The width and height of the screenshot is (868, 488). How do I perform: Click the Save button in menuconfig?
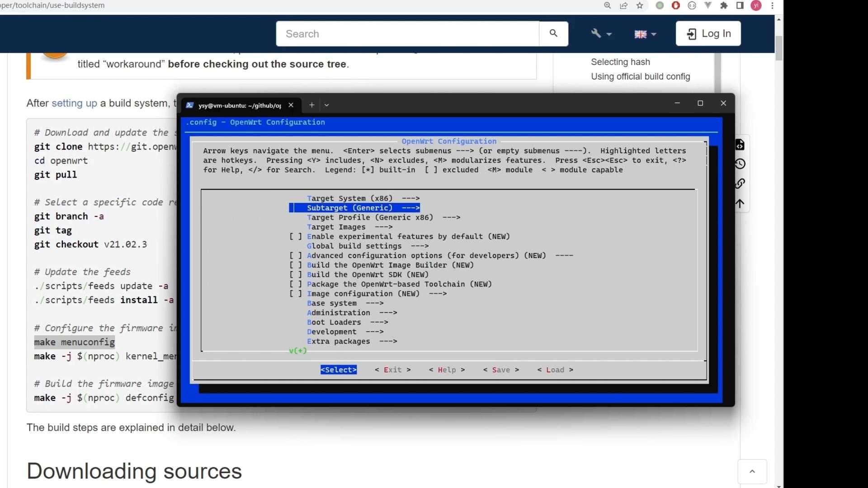coord(501,370)
